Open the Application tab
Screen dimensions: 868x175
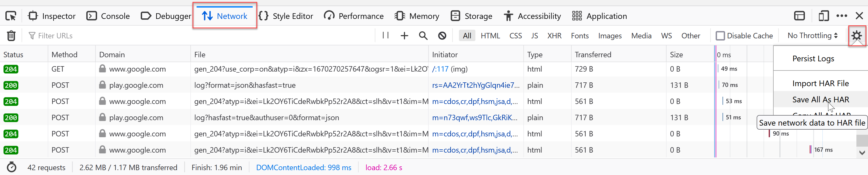click(599, 16)
